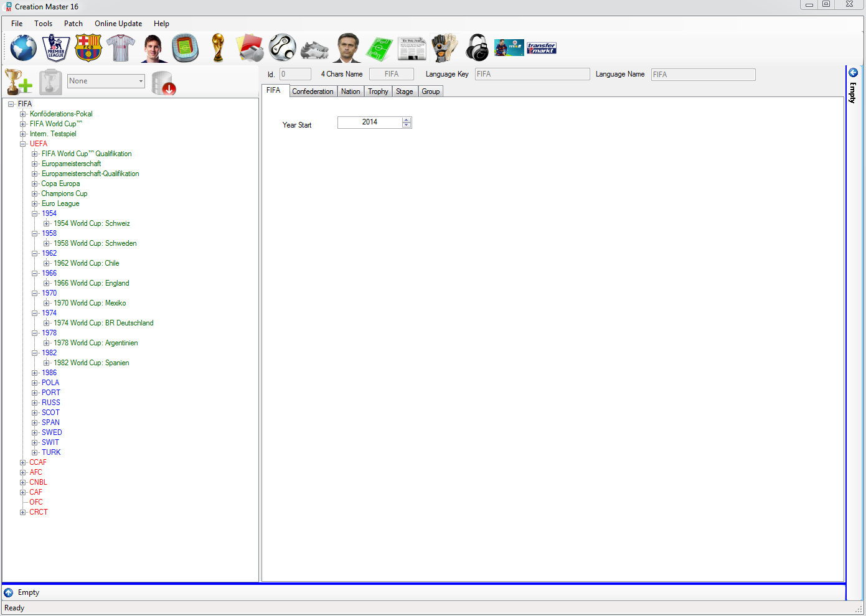Click the transfermarkt icon
Image resolution: width=866 pixels, height=616 pixels.
pos(542,48)
